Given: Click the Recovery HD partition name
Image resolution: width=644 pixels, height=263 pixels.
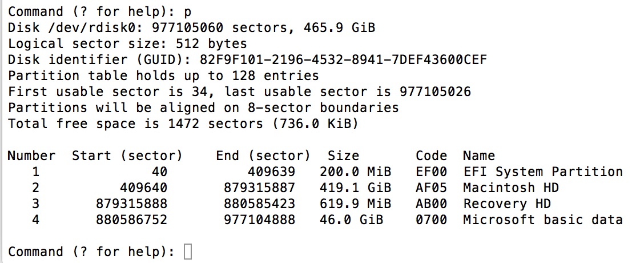Looking at the screenshot, I should pos(506,204).
